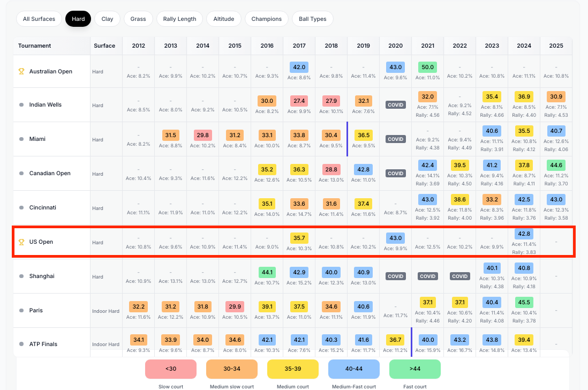588x390 pixels.
Task: Click Miami 2014 value 29.8
Action: coord(202,135)
